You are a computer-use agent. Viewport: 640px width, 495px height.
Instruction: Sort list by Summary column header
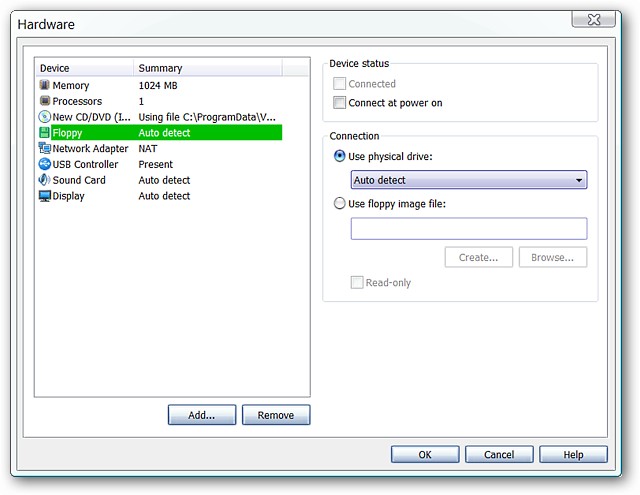(x=208, y=68)
